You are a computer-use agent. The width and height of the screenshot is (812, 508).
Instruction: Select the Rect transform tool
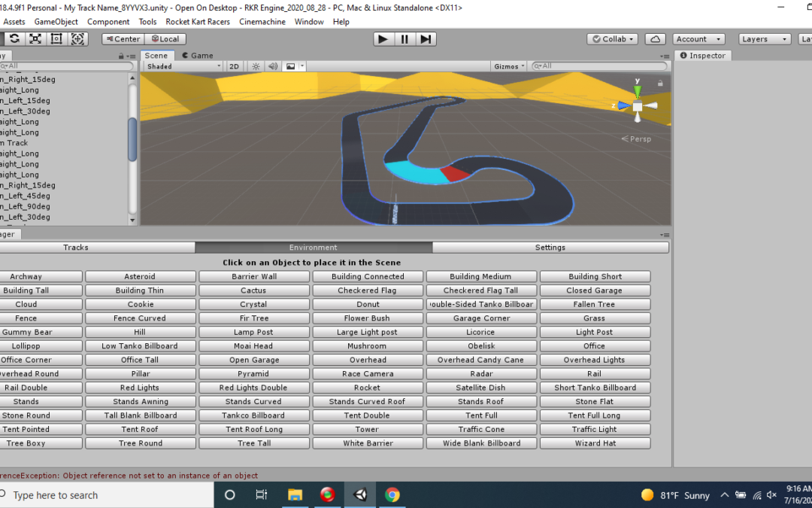coord(56,39)
